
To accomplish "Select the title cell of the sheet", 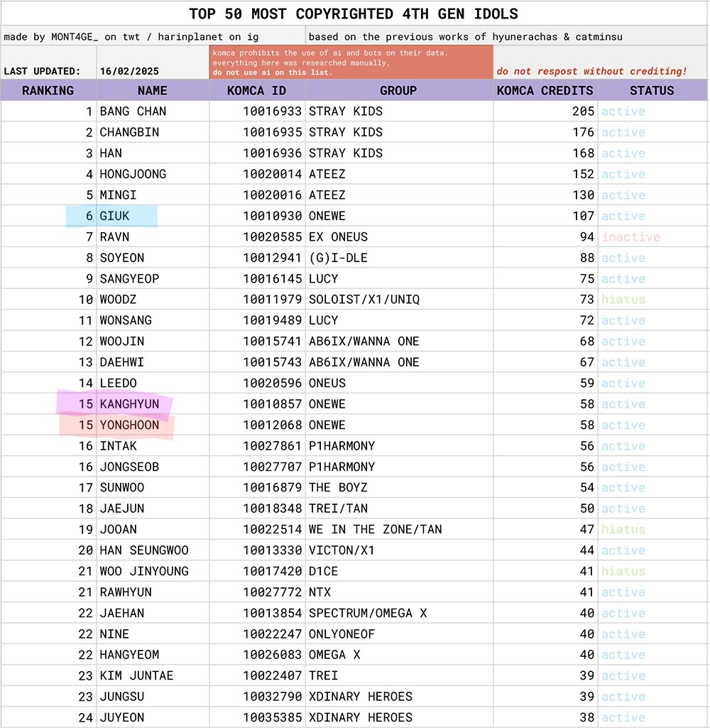I will 354,13.
